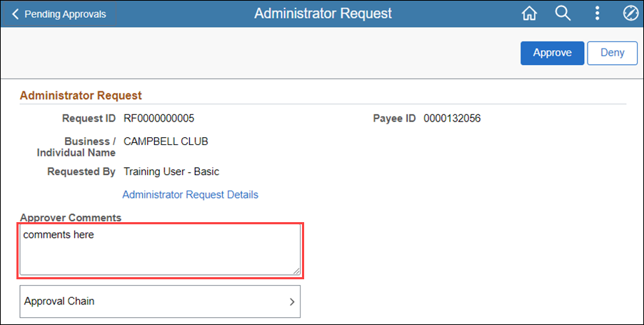Click the Approval Chain right chevron
The image size is (644, 325).
click(x=292, y=302)
